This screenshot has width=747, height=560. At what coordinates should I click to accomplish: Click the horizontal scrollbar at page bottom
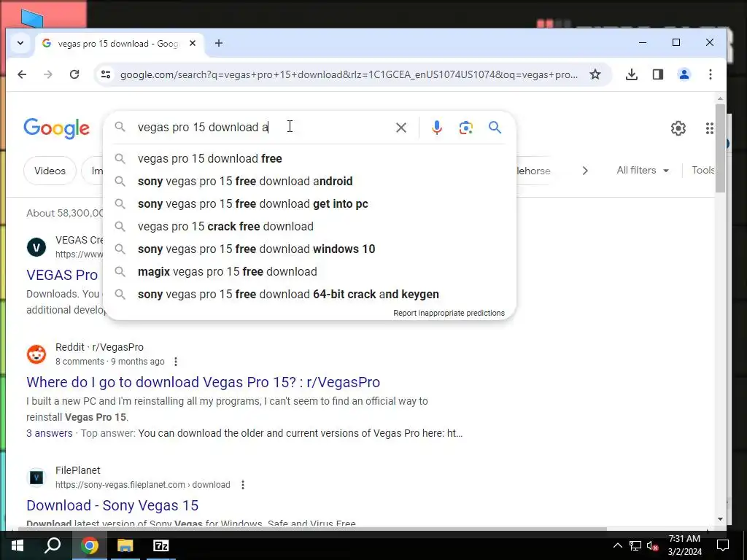tap(312, 528)
